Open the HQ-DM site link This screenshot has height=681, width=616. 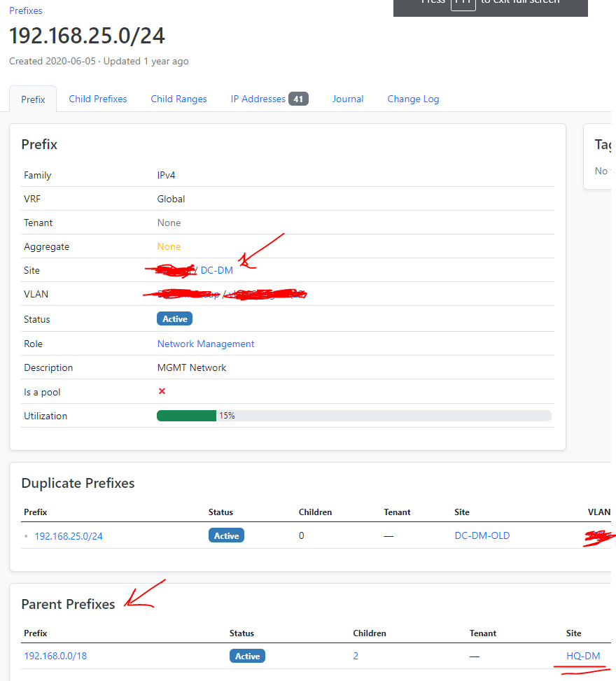(583, 656)
